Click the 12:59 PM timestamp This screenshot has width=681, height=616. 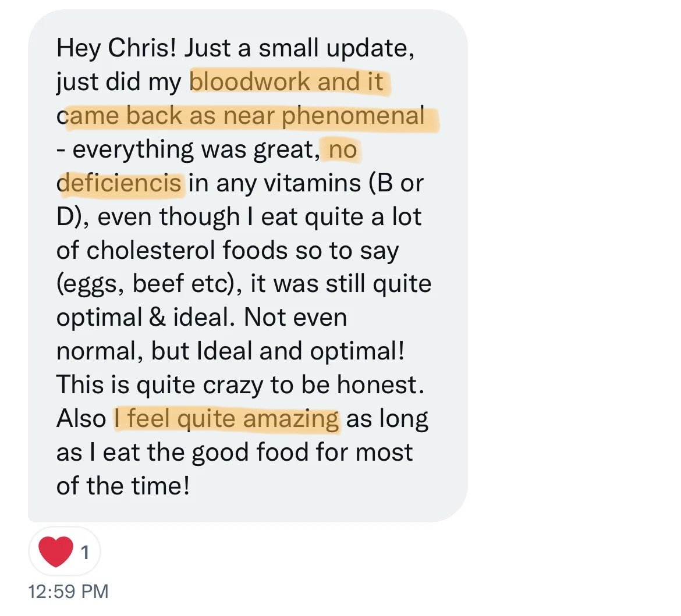pos(68,592)
